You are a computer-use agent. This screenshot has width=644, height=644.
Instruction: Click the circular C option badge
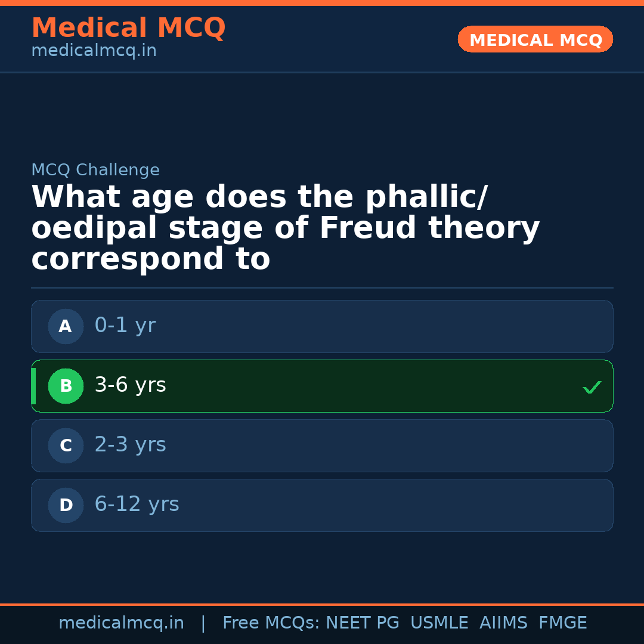tap(66, 445)
